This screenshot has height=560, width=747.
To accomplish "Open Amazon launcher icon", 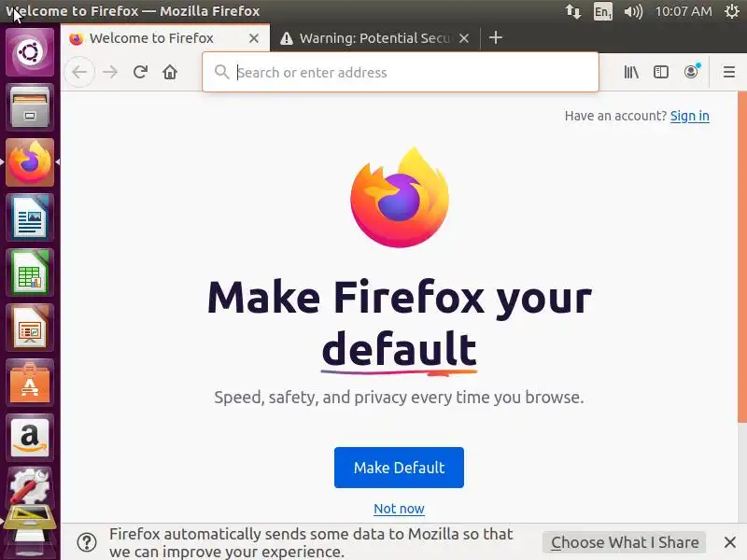I will click(x=30, y=438).
